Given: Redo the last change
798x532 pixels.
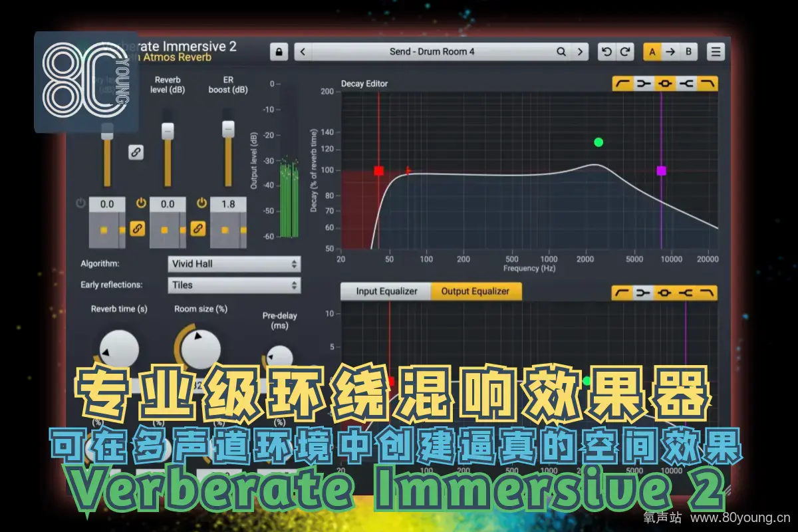Looking at the screenshot, I should click(625, 51).
